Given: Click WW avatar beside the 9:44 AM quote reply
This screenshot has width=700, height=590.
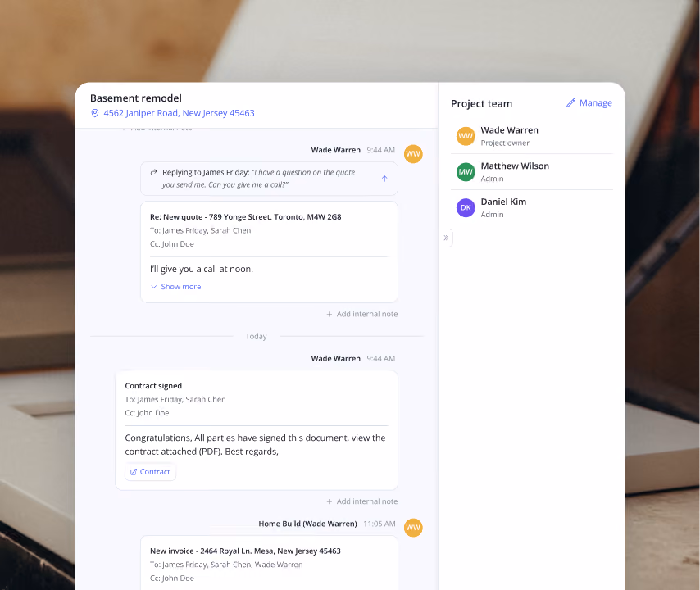Looking at the screenshot, I should click(x=413, y=154).
